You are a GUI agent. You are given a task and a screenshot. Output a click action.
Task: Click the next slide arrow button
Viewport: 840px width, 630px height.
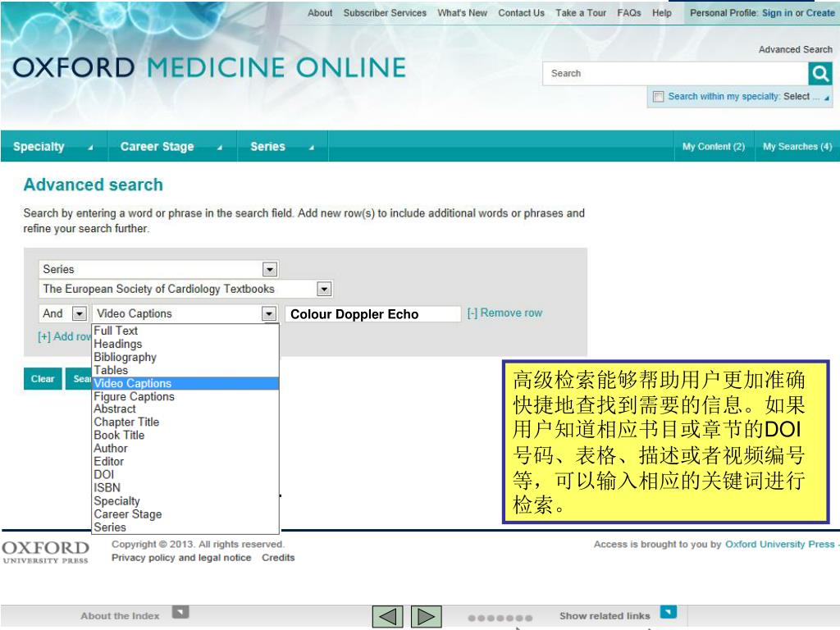(x=427, y=617)
